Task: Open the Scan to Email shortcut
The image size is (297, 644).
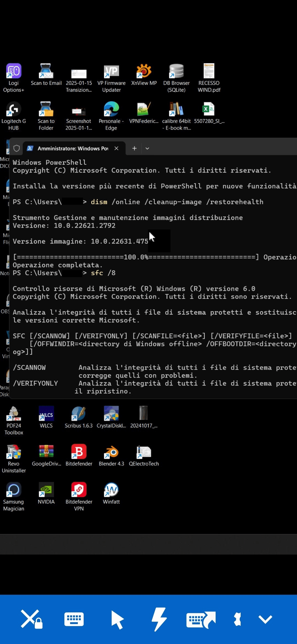Action: point(46,75)
